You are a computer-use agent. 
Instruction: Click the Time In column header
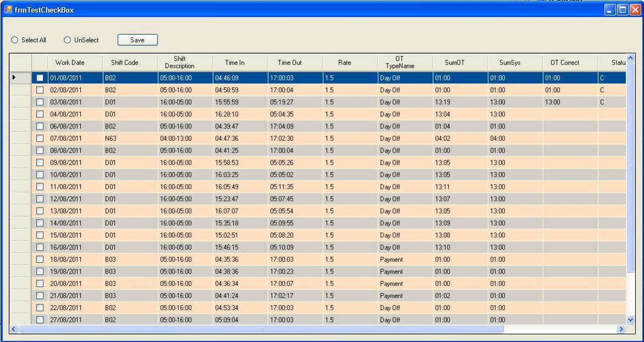[235, 63]
